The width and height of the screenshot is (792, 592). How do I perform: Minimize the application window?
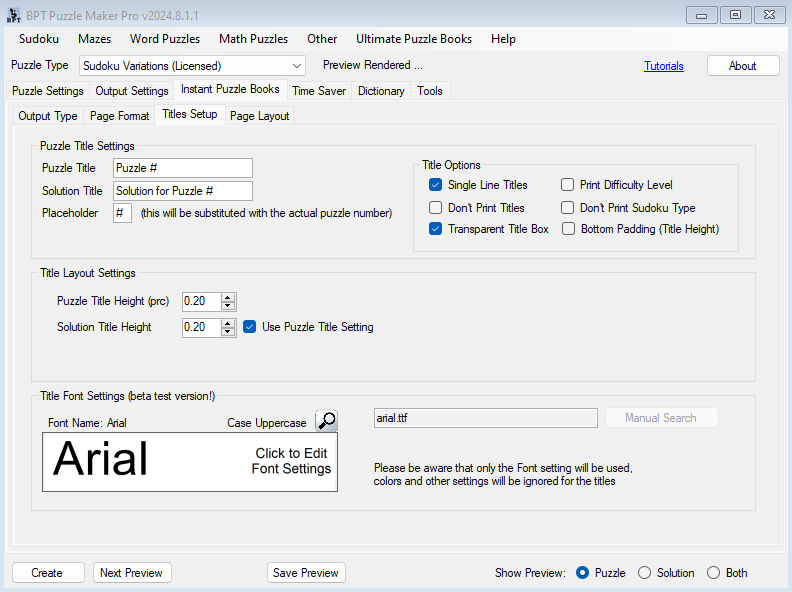tap(702, 15)
